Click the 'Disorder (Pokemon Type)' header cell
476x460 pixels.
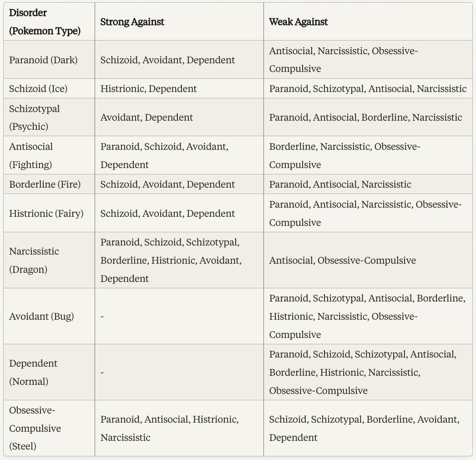(45, 22)
